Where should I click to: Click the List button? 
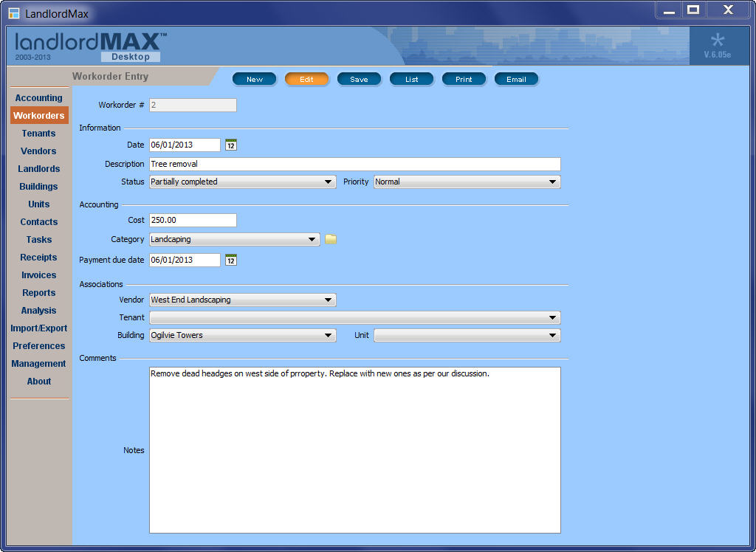coord(411,79)
